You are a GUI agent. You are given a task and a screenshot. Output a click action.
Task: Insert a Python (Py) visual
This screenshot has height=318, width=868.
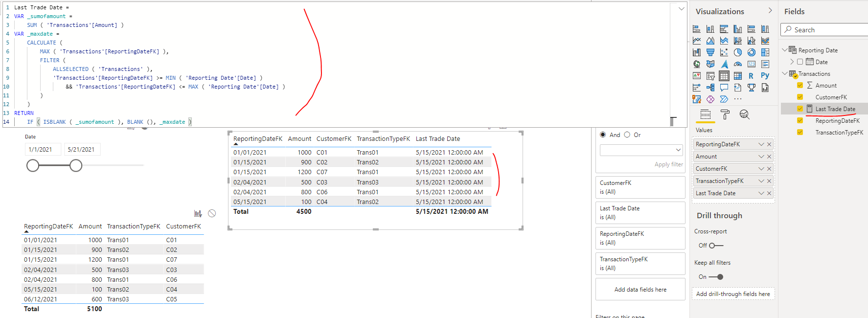(765, 76)
